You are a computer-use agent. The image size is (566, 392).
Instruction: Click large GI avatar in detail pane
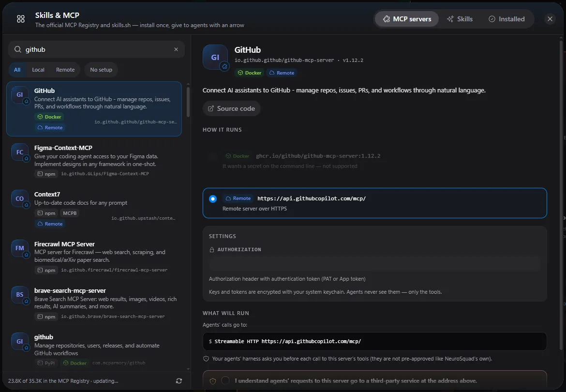tap(215, 58)
